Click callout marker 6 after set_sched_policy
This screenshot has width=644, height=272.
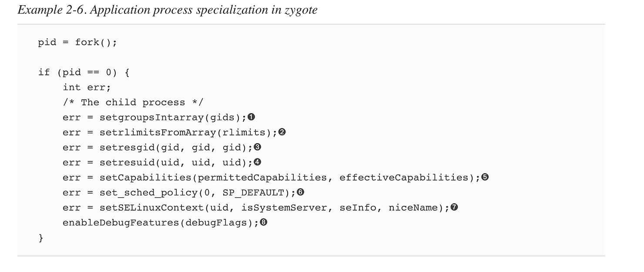[x=300, y=192]
